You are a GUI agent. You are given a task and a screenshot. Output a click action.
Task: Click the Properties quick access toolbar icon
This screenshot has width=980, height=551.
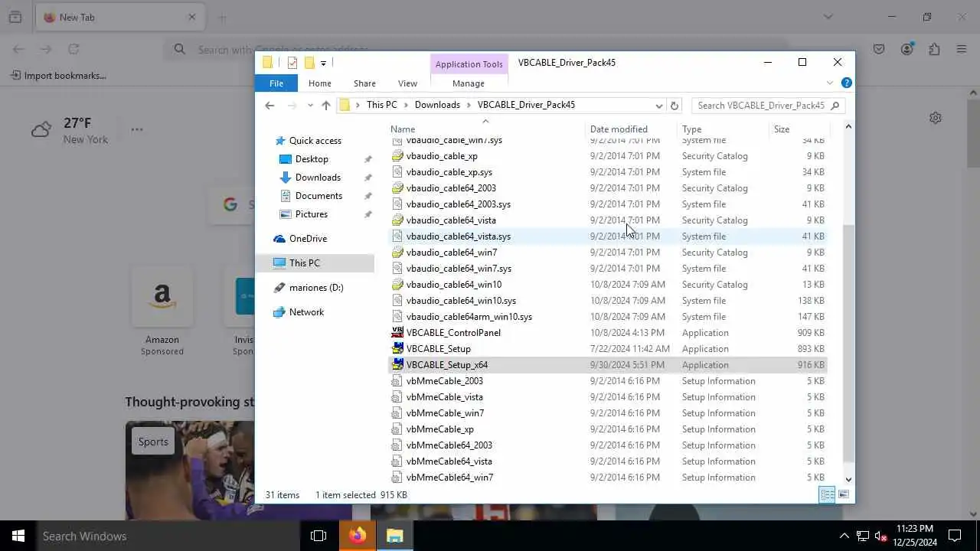292,63
